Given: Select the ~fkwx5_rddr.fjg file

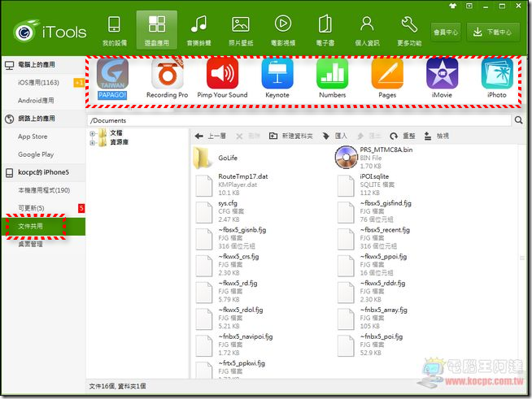Looking at the screenshot, I should click(372, 292).
